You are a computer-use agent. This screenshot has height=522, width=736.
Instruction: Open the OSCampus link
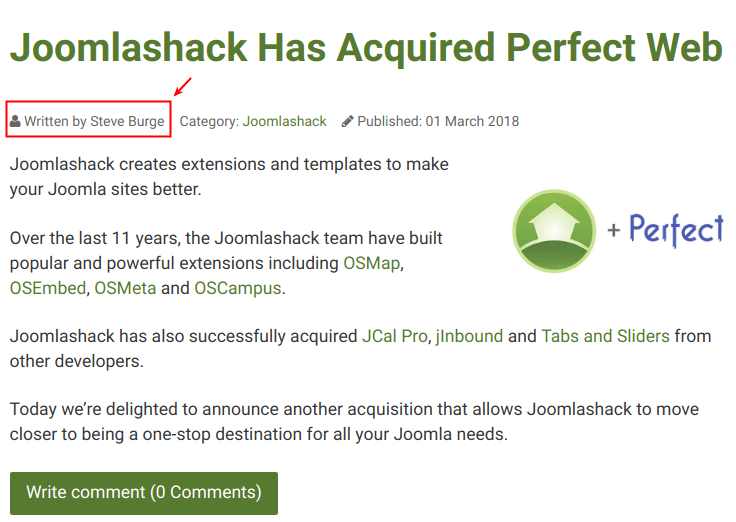coord(238,288)
